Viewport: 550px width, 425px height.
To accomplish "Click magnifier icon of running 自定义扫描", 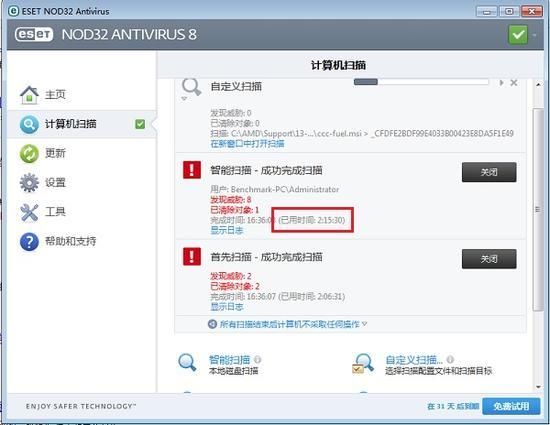I will click(x=192, y=87).
